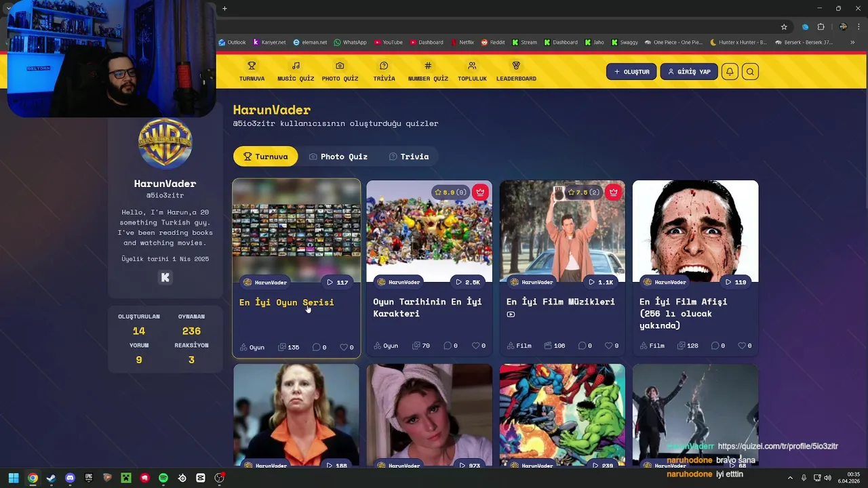This screenshot has height=488, width=868.
Task: Click the Warner Bros profile avatar
Action: click(x=165, y=143)
